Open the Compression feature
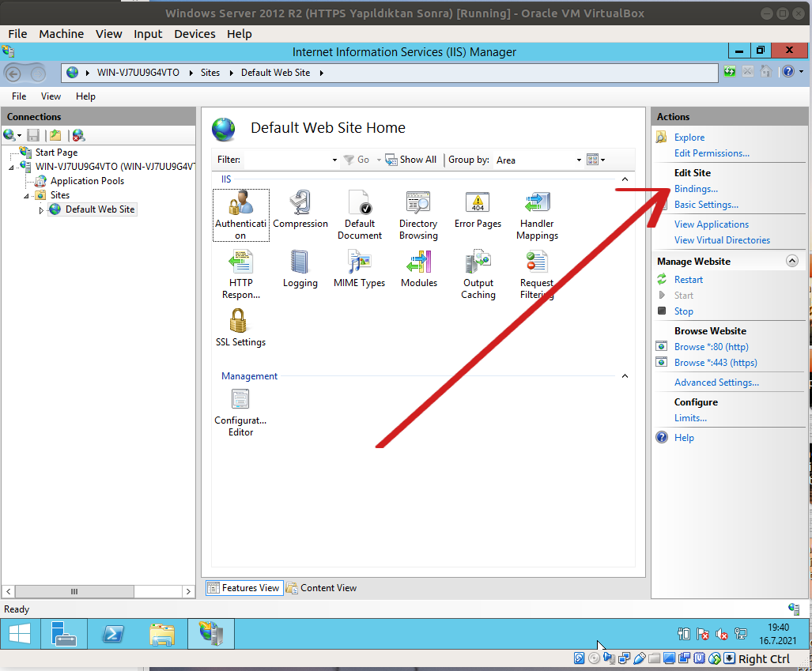The image size is (812, 671). [x=300, y=209]
